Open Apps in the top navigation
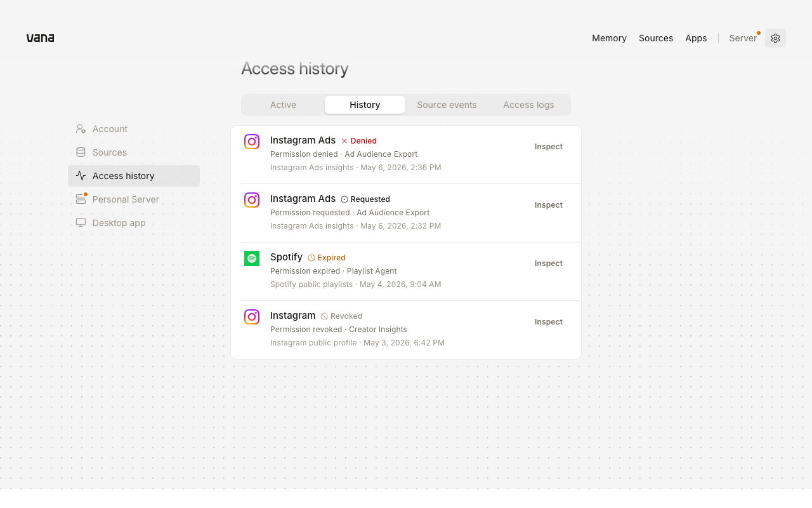812x508 pixels. point(696,38)
